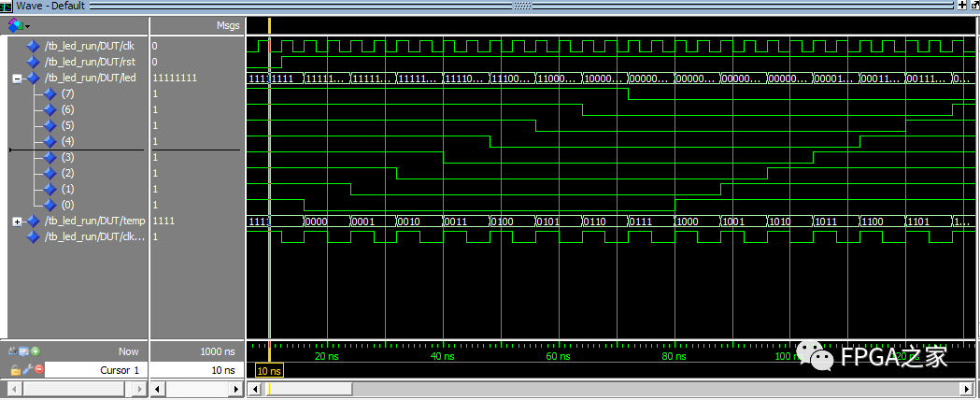
Task: Select the /tb_led_run/DUT/clk signal
Action: tap(90, 46)
